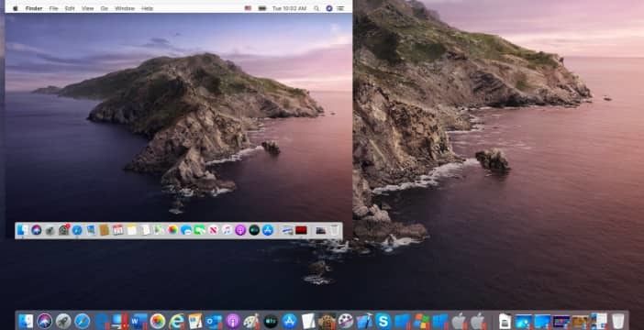Open Skype in the dark bottom dock
644x330 pixels.
pyautogui.click(x=383, y=321)
